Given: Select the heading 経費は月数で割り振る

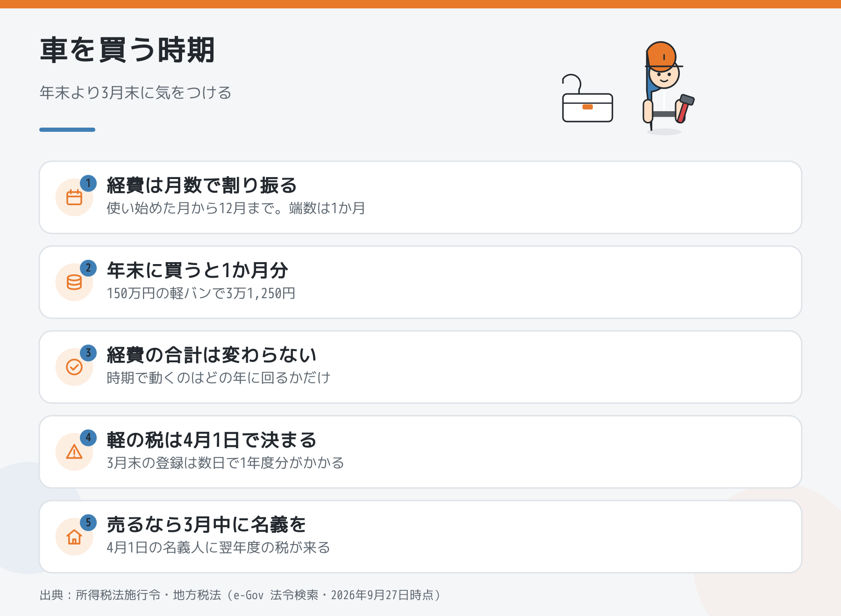Looking at the screenshot, I should click(202, 186).
